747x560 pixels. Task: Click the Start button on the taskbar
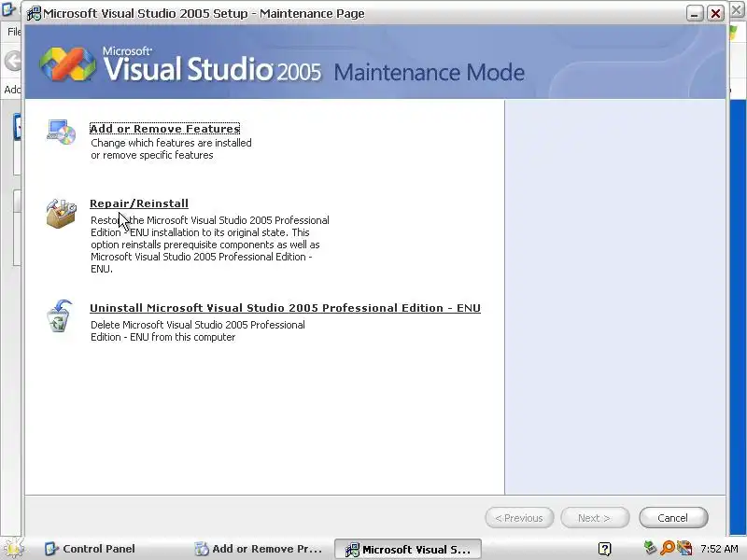pyautogui.click(x=13, y=548)
